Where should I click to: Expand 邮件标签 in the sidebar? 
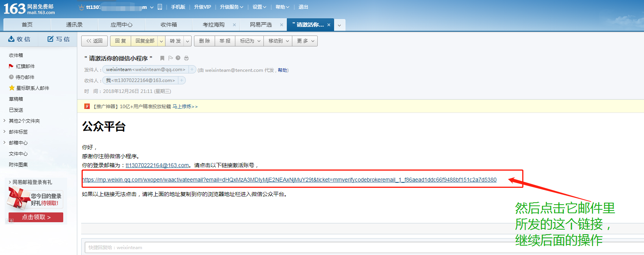click(x=4, y=132)
